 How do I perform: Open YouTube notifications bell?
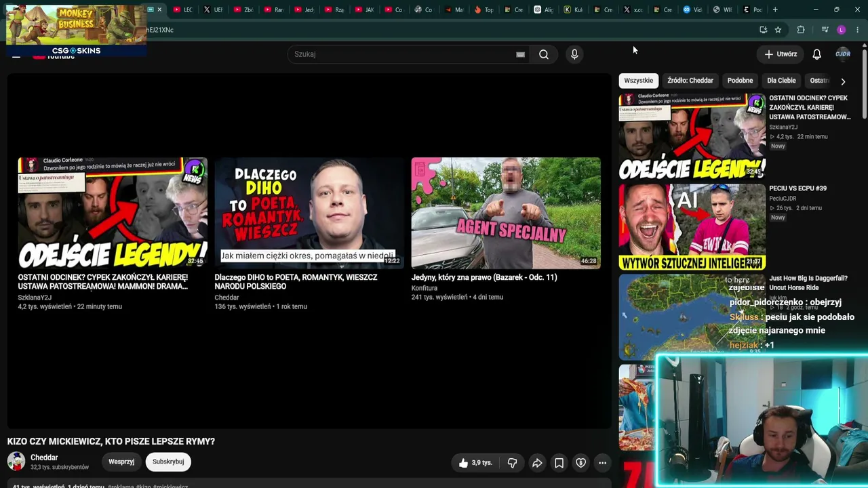[x=817, y=54]
